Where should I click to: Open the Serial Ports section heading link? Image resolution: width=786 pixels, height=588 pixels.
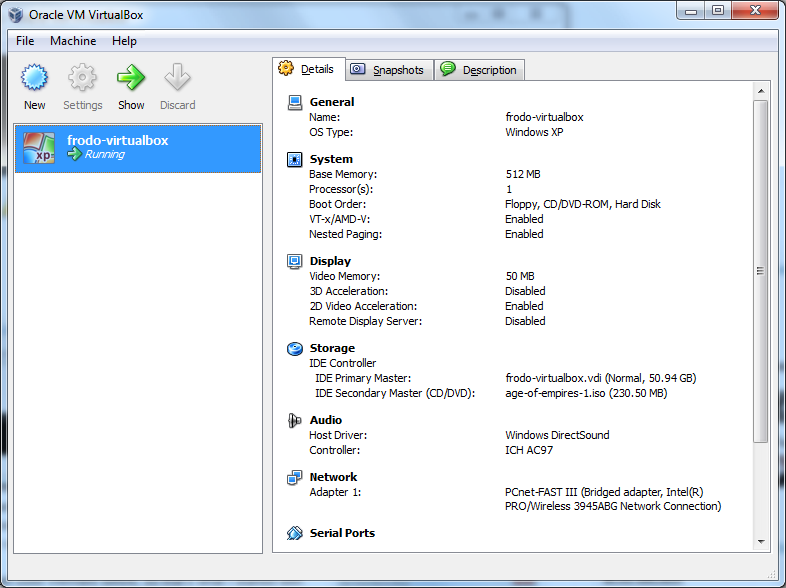[x=342, y=533]
